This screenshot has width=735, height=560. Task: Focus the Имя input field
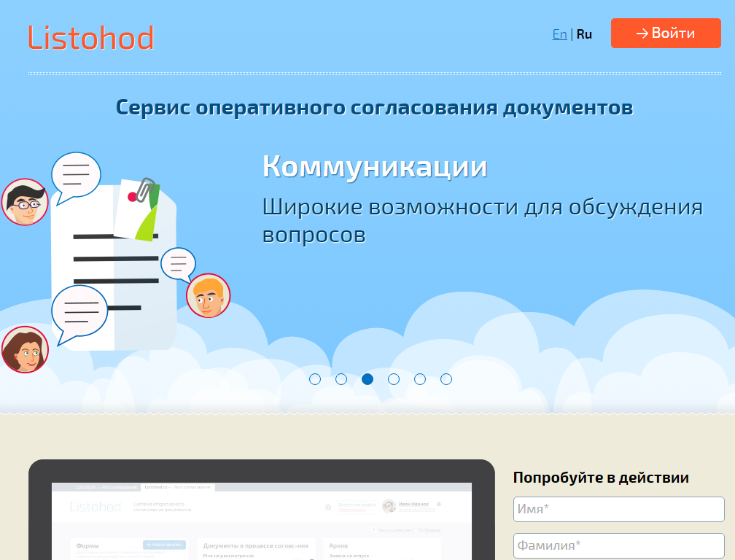pyautogui.click(x=619, y=509)
